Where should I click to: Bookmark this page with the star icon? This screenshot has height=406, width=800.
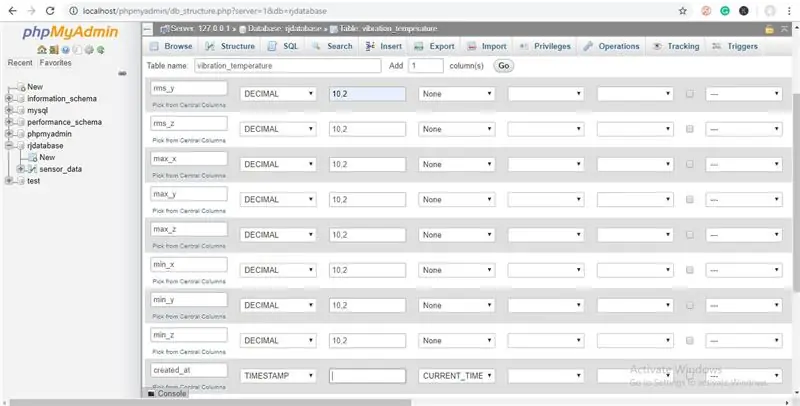tap(682, 10)
